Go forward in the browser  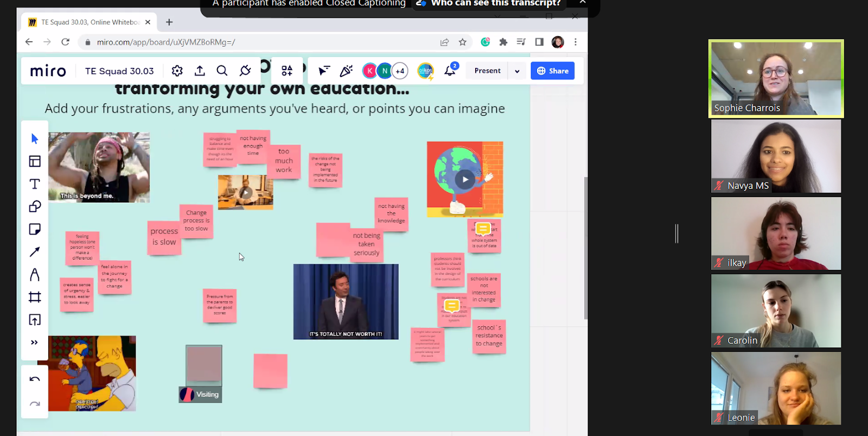coord(47,42)
